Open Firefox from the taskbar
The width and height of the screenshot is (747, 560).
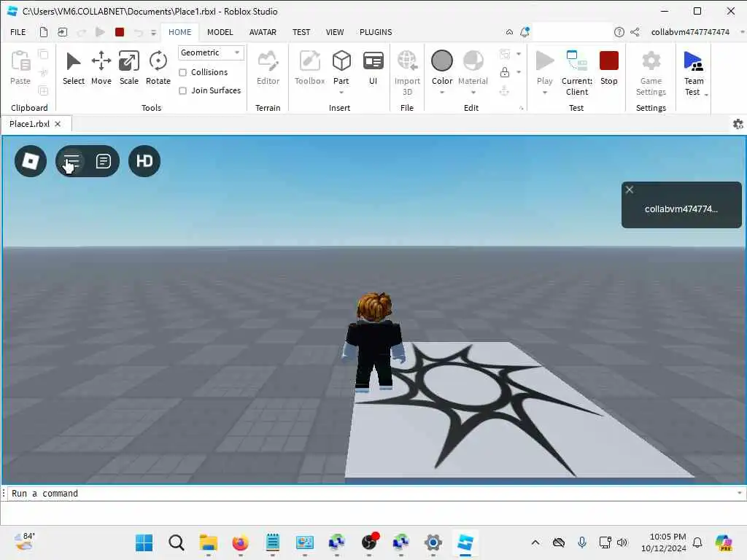point(240,542)
